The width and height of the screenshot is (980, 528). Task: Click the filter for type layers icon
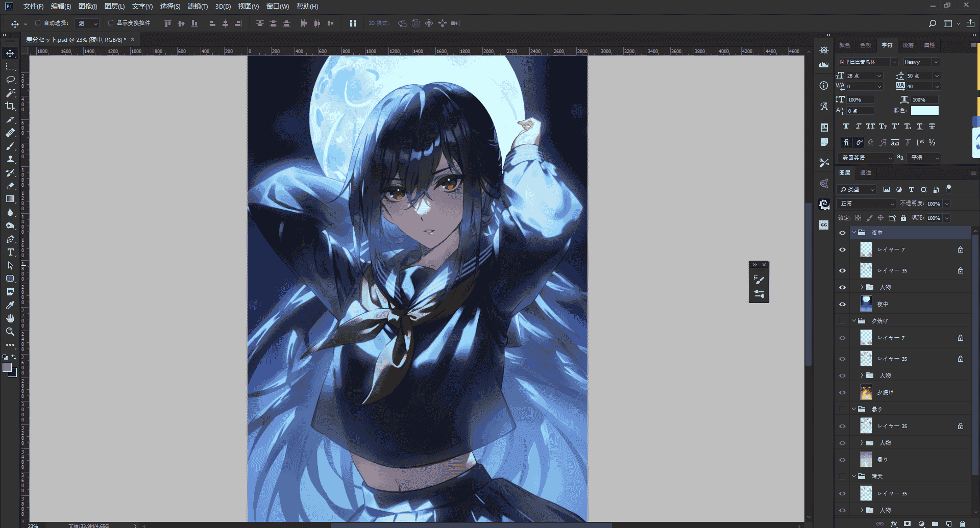[x=911, y=189]
